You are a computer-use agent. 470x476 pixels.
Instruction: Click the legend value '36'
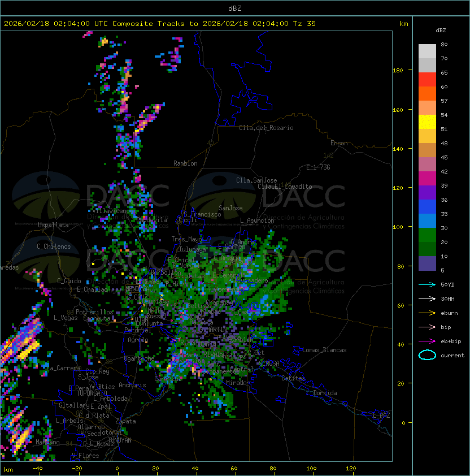coord(444,200)
